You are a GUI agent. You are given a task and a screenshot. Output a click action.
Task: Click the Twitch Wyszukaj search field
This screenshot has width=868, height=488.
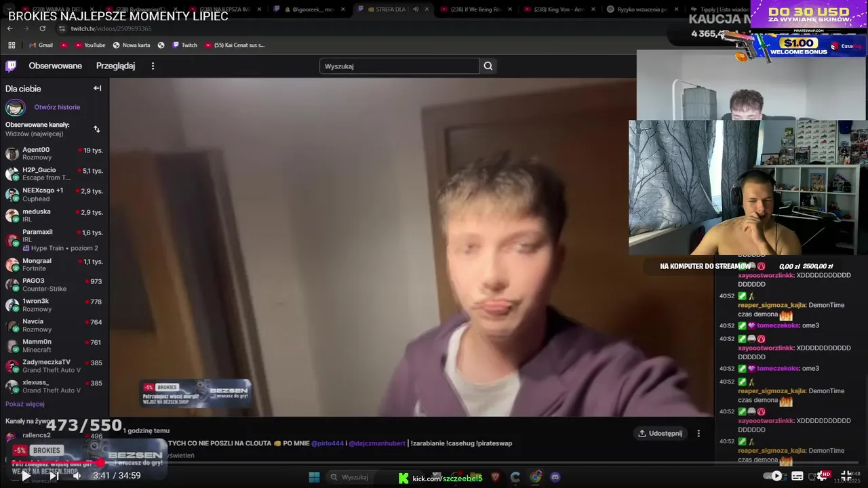tap(399, 66)
